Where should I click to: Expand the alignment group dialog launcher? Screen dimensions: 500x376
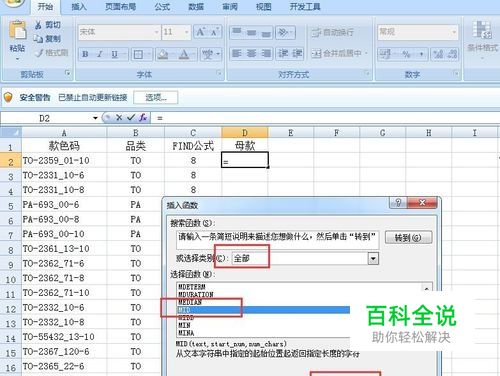pos(367,73)
